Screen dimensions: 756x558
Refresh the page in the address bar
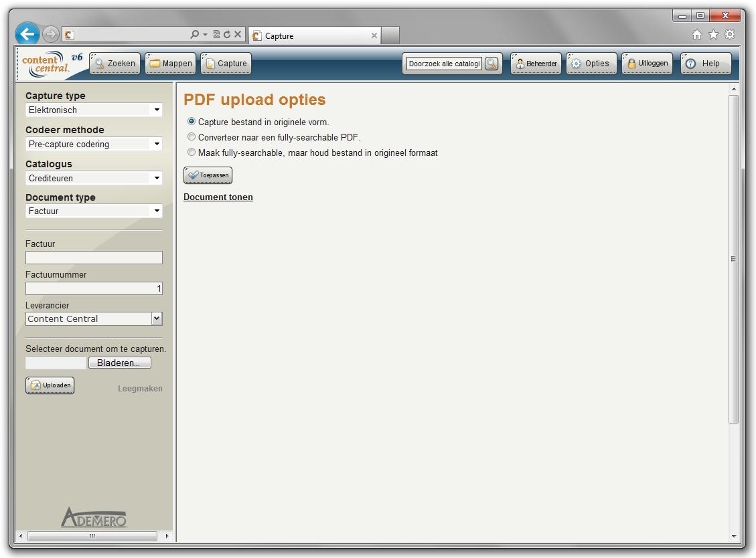click(x=227, y=35)
